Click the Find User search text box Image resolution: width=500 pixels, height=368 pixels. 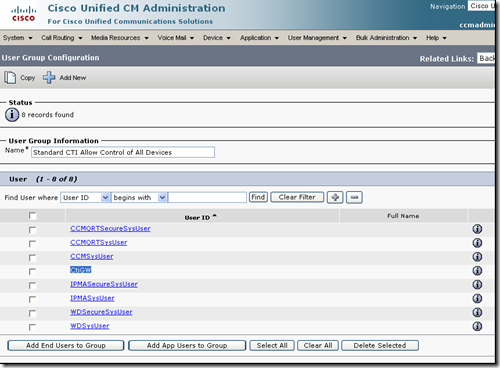(207, 197)
